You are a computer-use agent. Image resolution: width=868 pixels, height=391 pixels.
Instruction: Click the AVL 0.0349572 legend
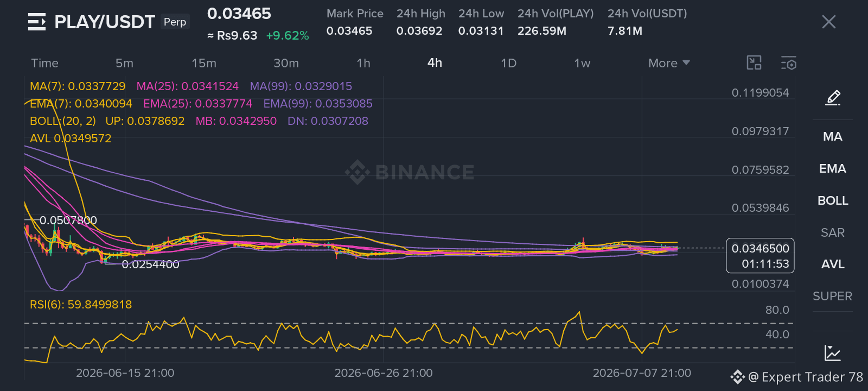tap(71, 138)
